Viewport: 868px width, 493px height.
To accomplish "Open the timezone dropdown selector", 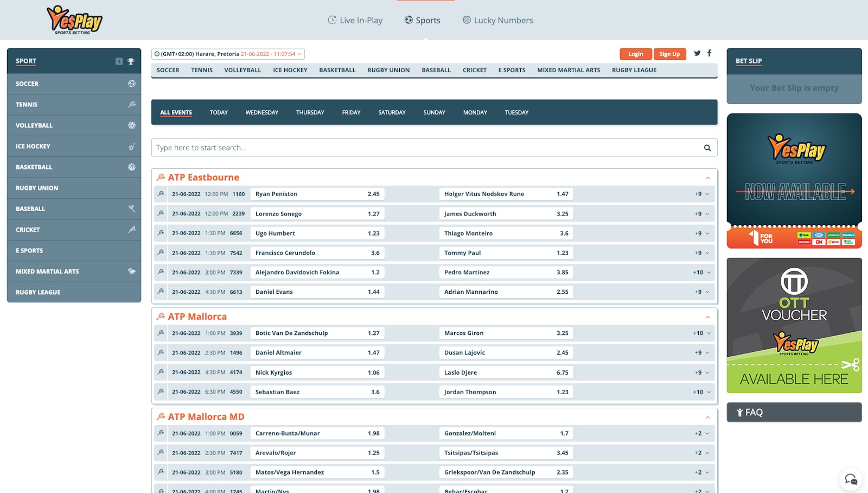I will (x=228, y=54).
